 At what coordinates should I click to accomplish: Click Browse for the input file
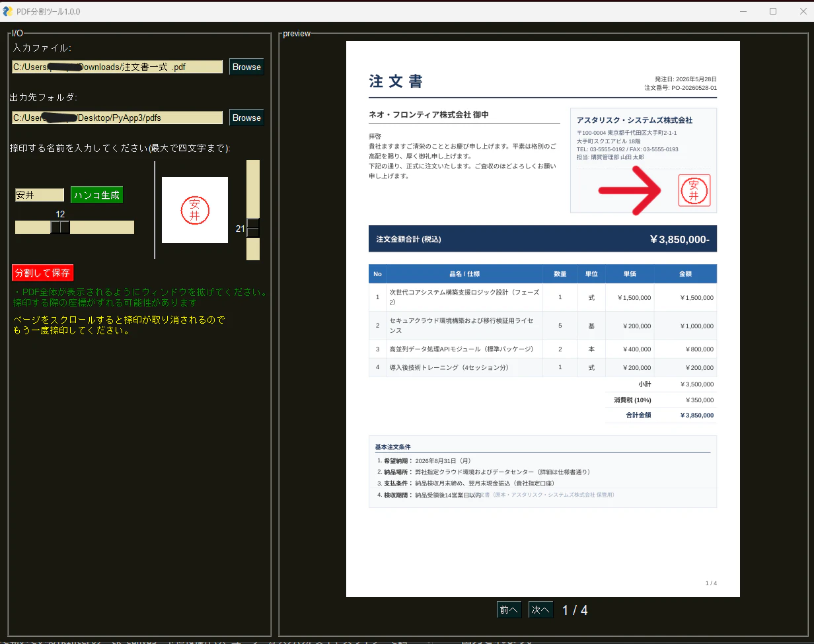pyautogui.click(x=246, y=67)
